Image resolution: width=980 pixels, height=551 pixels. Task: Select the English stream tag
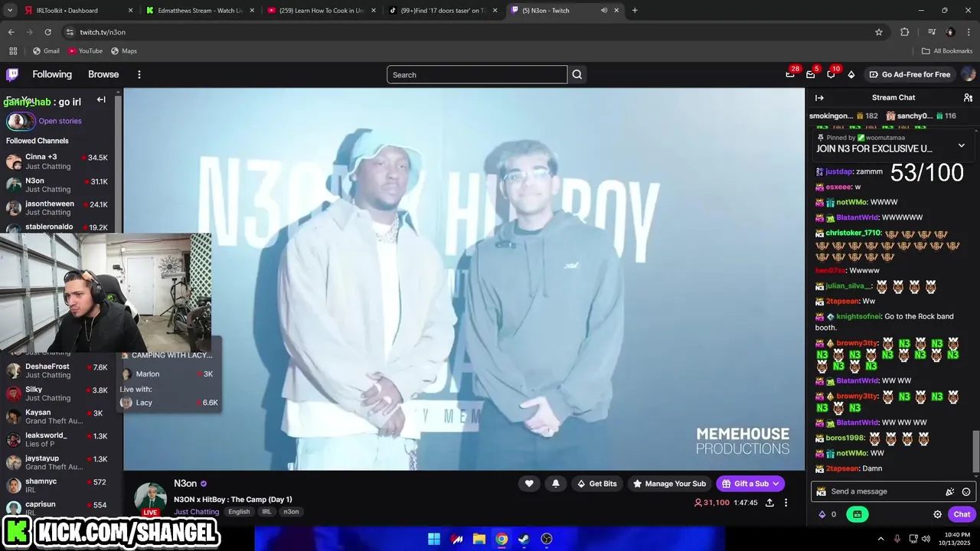pos(239,511)
